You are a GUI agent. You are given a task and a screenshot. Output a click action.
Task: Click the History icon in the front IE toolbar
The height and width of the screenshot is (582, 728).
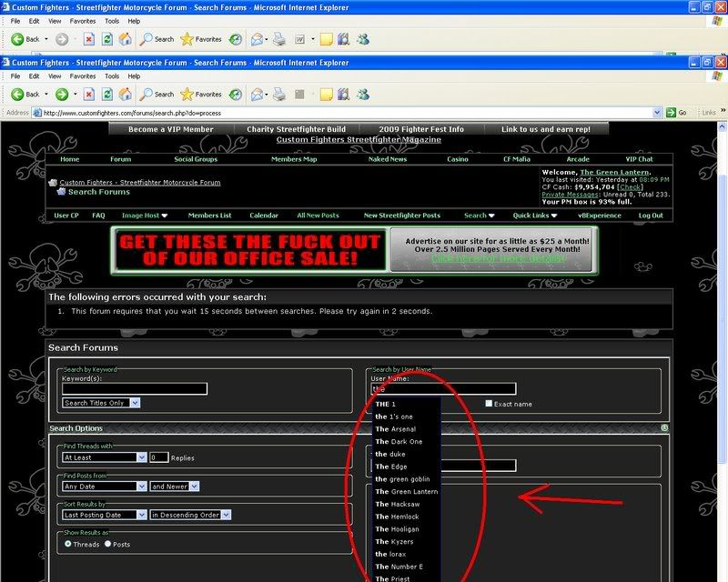236,95
